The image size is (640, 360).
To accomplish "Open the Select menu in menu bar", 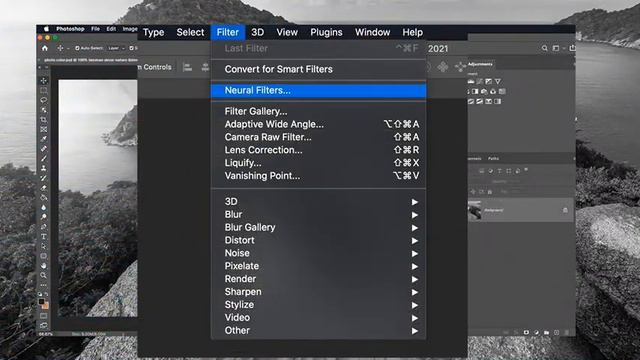I will click(x=190, y=32).
